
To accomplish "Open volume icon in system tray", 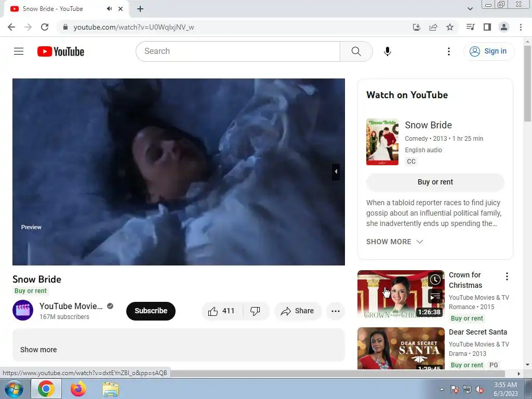I will point(480,390).
